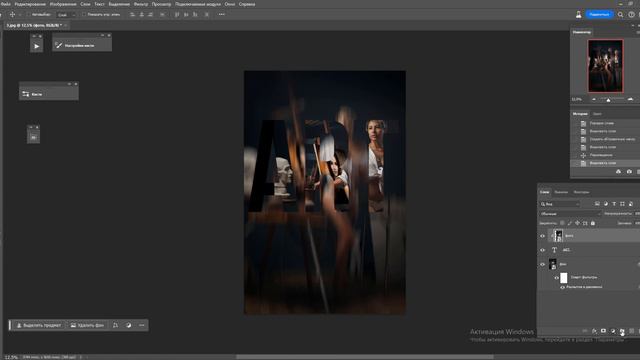
Task: Open the layer filter Вид dropdown
Action: (560, 204)
